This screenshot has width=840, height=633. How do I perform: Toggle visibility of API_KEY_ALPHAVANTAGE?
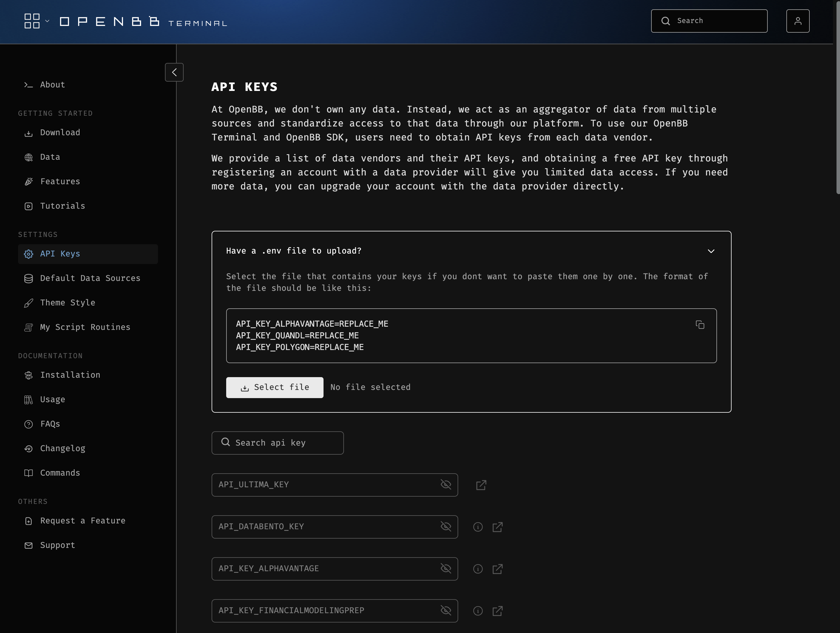[x=445, y=569]
